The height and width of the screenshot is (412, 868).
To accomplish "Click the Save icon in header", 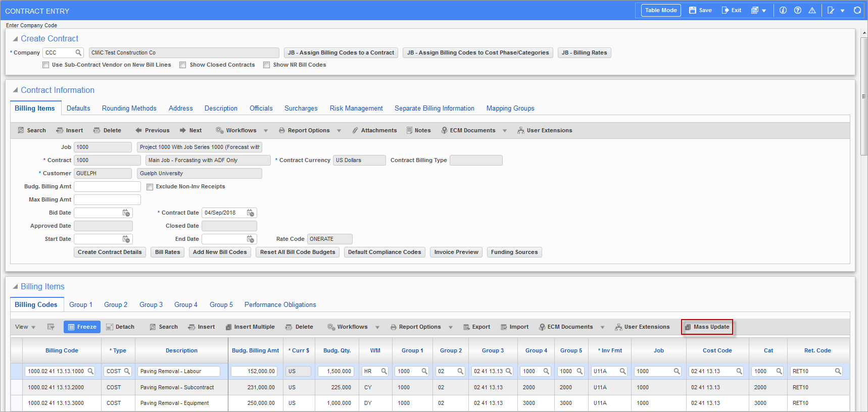I will pos(693,10).
